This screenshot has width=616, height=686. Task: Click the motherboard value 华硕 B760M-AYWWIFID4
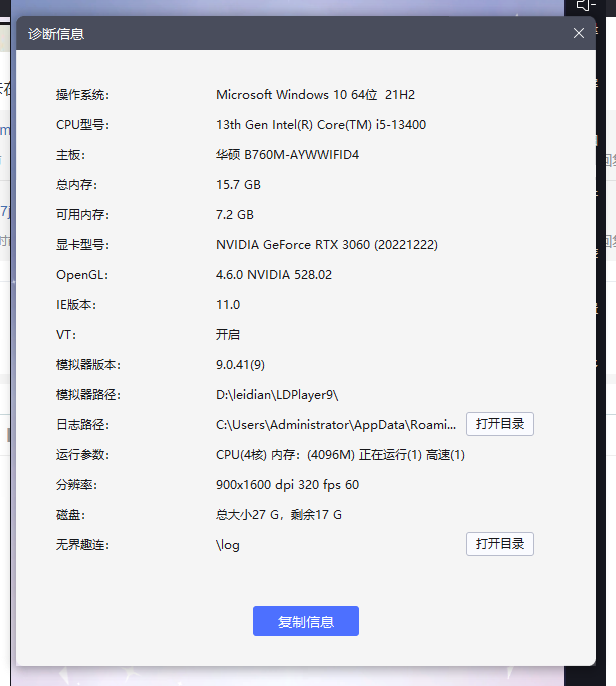point(287,155)
